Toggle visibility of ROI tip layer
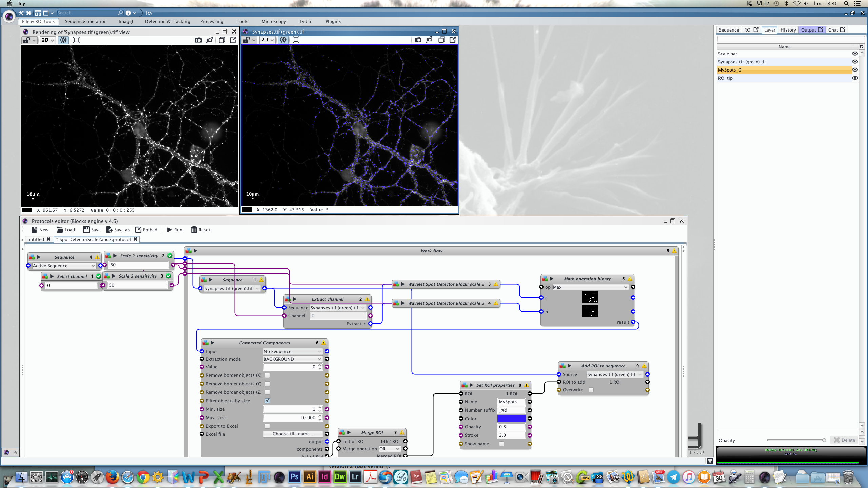The width and height of the screenshot is (868, 488). pos(855,78)
